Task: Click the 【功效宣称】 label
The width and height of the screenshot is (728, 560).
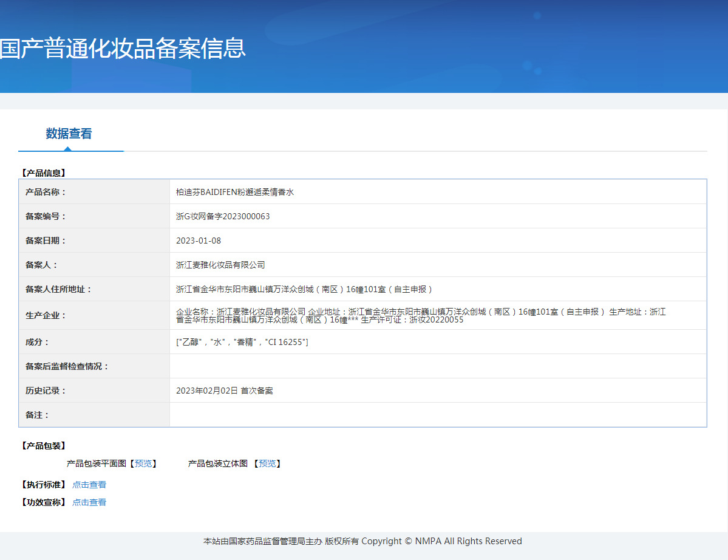Action: [x=44, y=502]
